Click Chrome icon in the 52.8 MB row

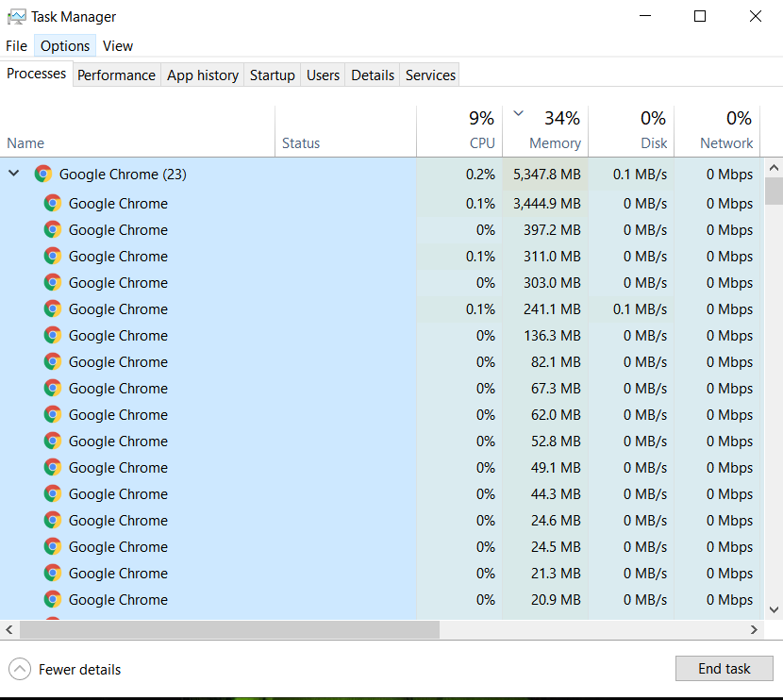pos(53,441)
